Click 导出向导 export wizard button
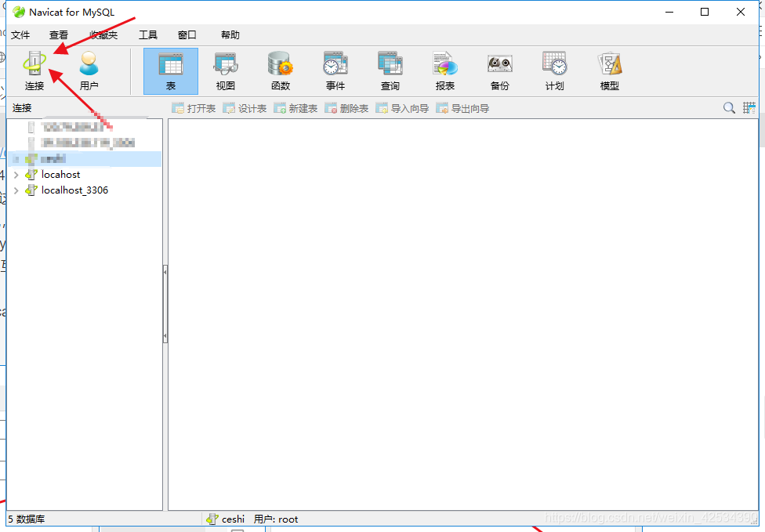This screenshot has width=765, height=532. coord(462,108)
